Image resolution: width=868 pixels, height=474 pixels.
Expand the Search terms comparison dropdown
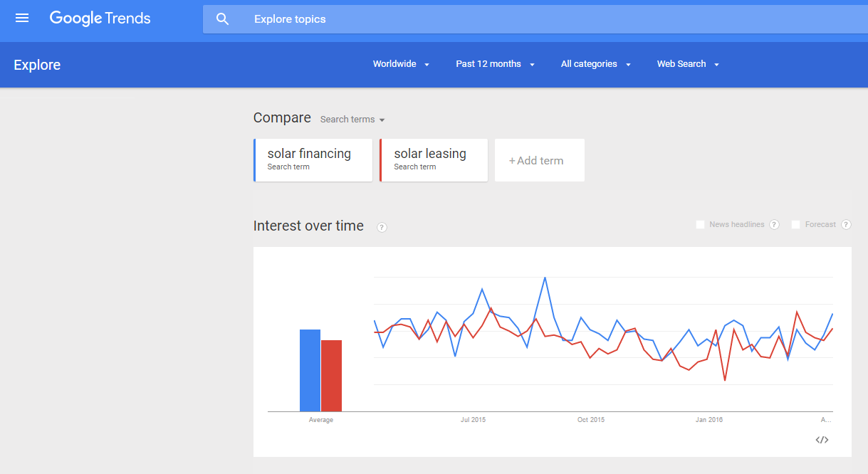click(352, 119)
